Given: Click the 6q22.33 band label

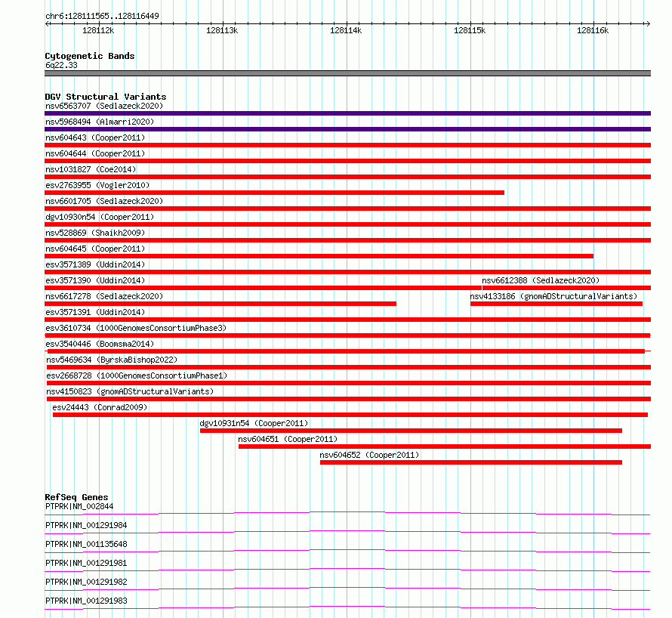Looking at the screenshot, I should 61,65.
